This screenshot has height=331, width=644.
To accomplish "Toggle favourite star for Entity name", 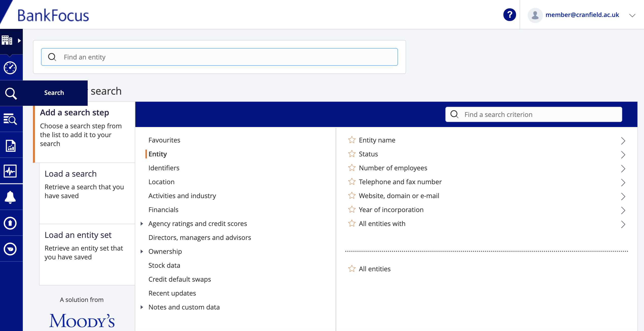I will pos(352,140).
